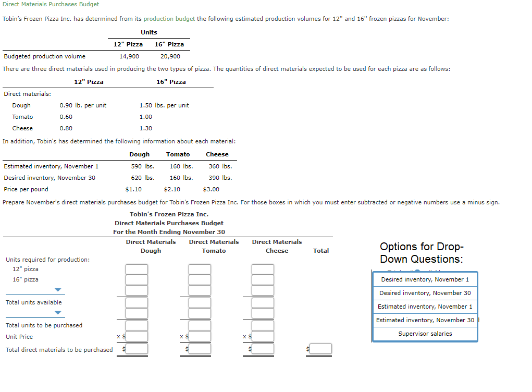Click Cheese input for 12" pizza row
532x392 pixels.
[263, 269]
